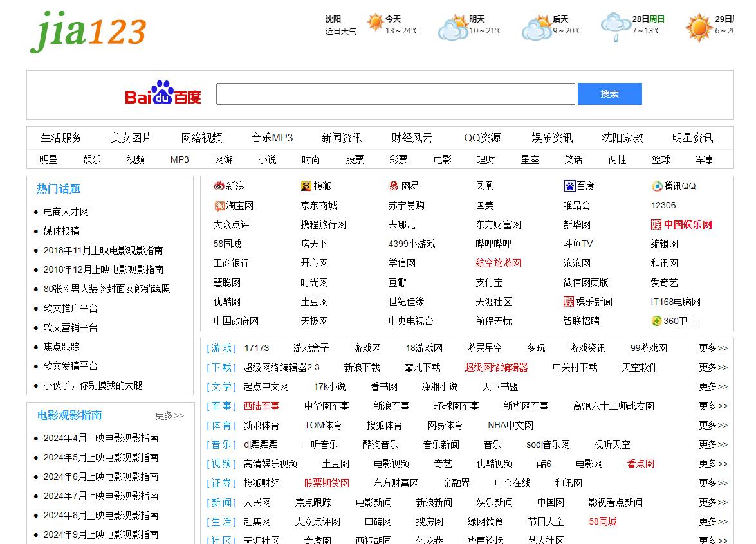Viewport: 756px width, 544px height.
Task: Select 军事 in the secondary nav row
Action: [x=705, y=159]
